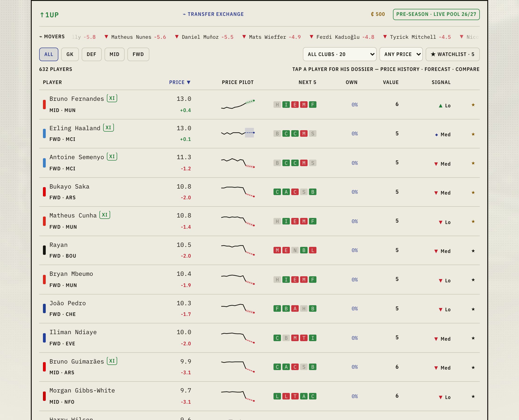Click the Pre-Season Live Pool 26/27 badge
519x420 pixels.
[x=436, y=14]
